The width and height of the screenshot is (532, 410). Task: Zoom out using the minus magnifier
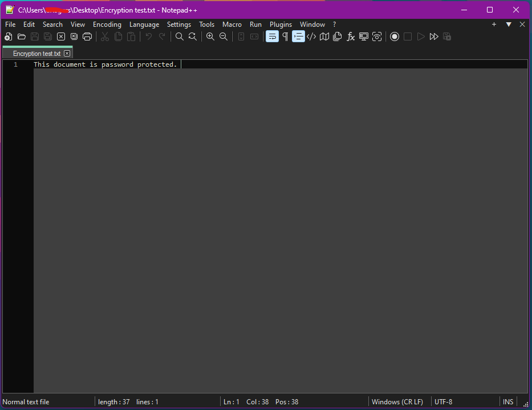(x=224, y=36)
